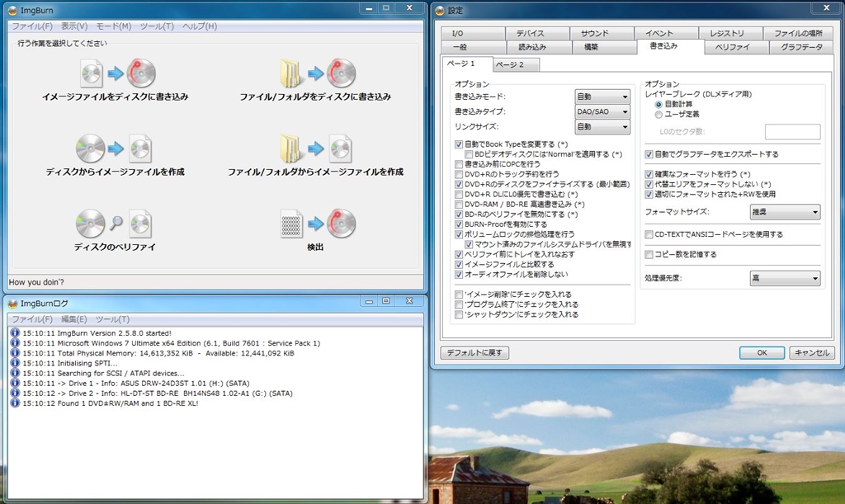Image resolution: width=845 pixels, height=504 pixels.
Task: Toggle '自動でグラフデータをエクスポートする' checkbox
Action: point(649,154)
